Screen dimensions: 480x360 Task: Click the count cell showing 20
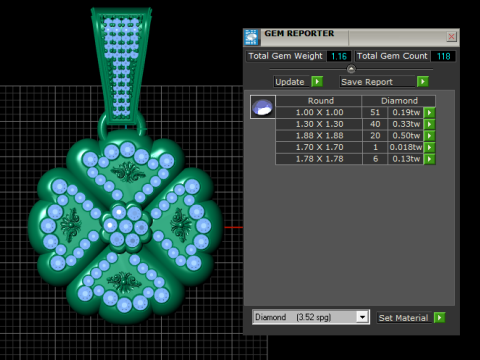375,136
